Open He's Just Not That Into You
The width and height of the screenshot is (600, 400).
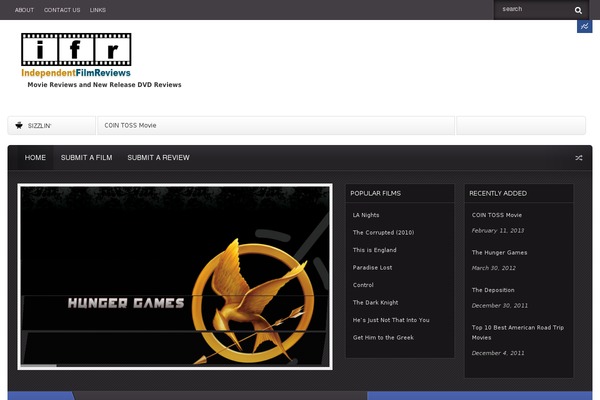[x=391, y=320]
